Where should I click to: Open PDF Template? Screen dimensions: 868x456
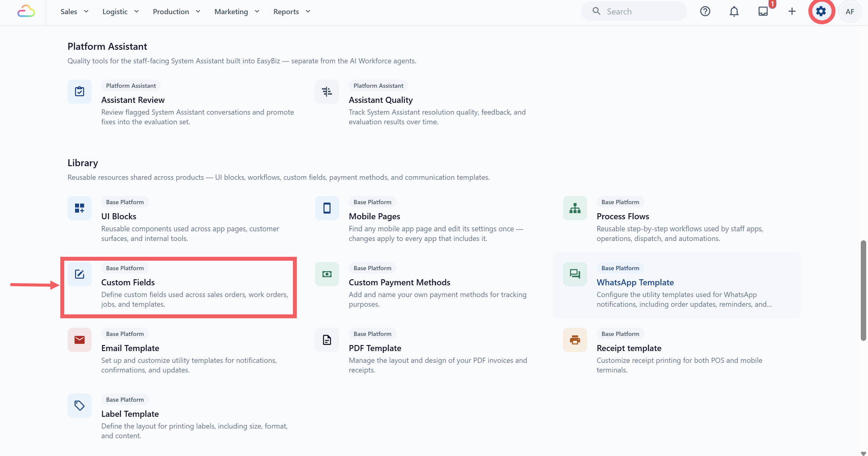(x=375, y=348)
